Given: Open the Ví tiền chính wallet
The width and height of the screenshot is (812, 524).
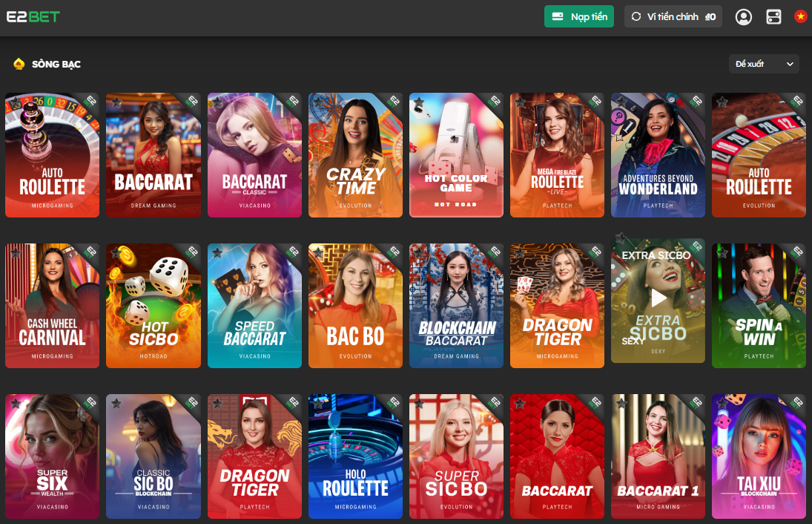Looking at the screenshot, I should click(673, 16).
